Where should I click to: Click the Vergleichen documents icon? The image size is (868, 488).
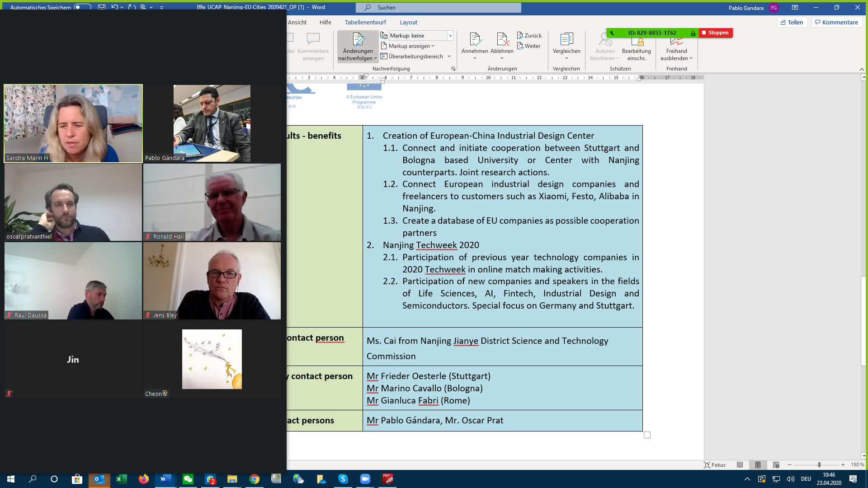566,40
